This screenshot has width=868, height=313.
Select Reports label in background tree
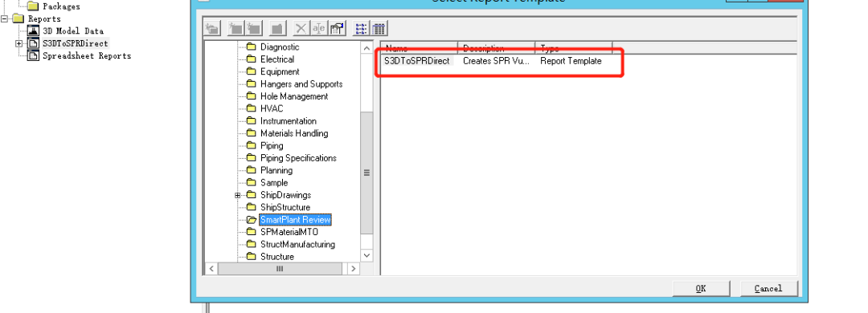44,18
